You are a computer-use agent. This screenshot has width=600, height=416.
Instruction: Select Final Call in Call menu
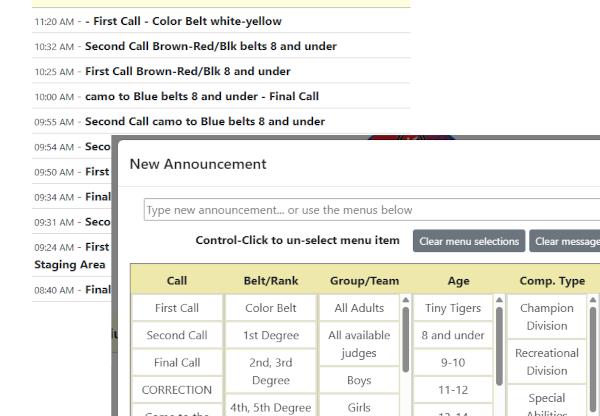coord(177,362)
